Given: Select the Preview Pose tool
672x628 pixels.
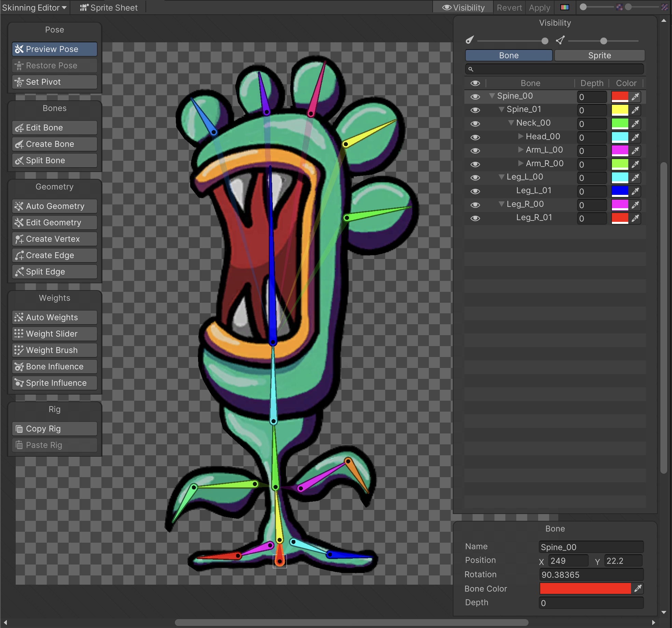Looking at the screenshot, I should point(54,49).
